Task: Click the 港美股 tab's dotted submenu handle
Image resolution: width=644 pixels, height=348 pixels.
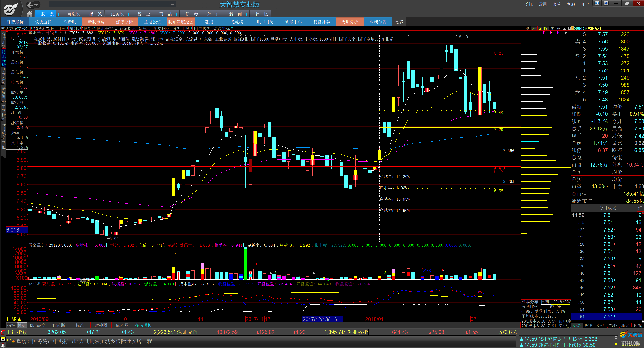Action: click(x=129, y=14)
